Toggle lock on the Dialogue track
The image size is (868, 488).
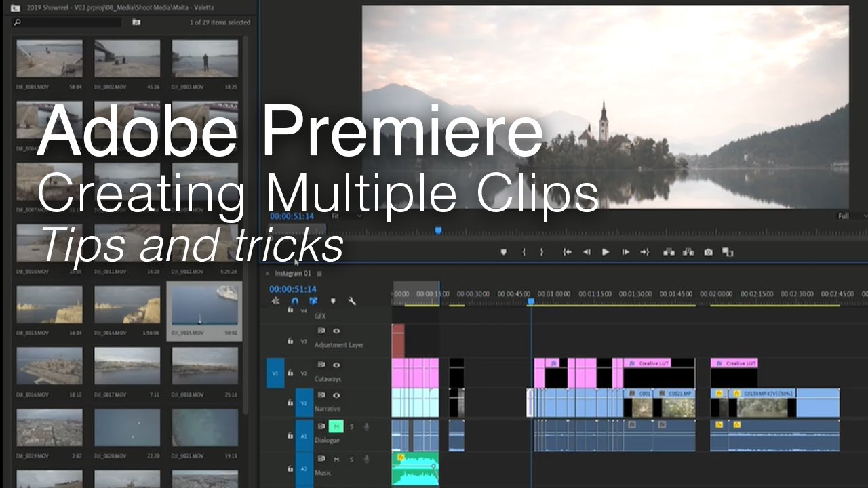point(290,436)
